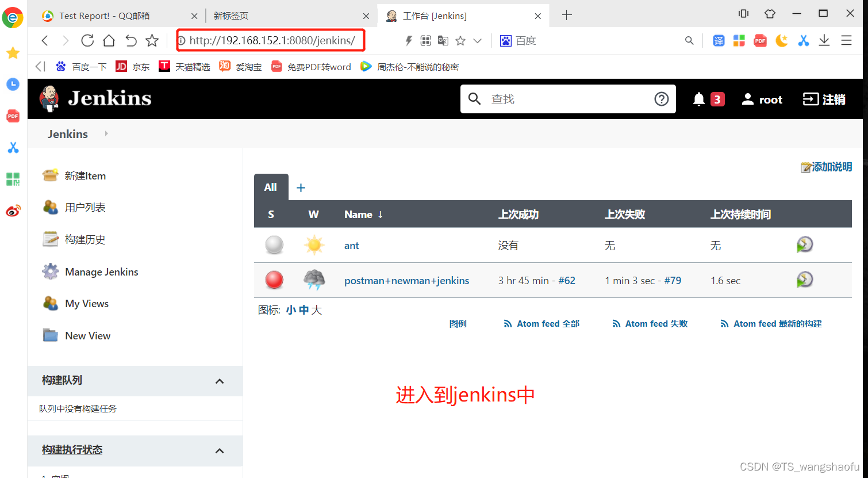Open 百度一下 bookmark
The image size is (868, 478).
(x=82, y=67)
